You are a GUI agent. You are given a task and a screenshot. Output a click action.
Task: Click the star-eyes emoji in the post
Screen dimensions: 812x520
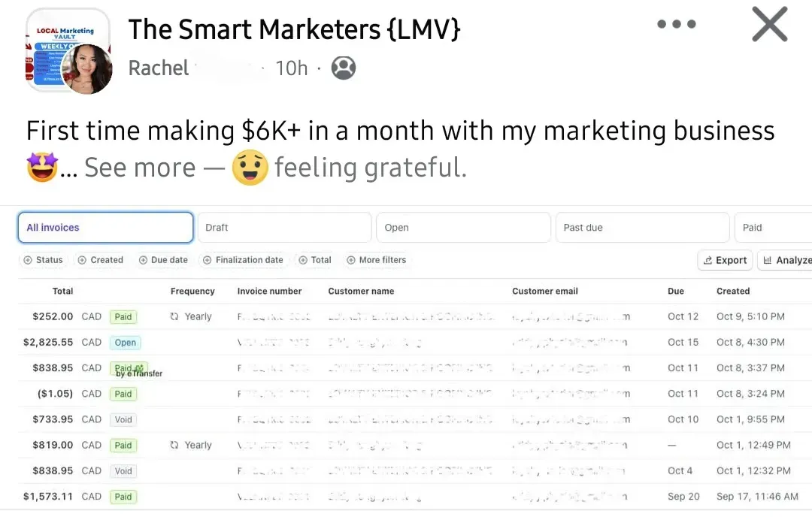point(42,167)
